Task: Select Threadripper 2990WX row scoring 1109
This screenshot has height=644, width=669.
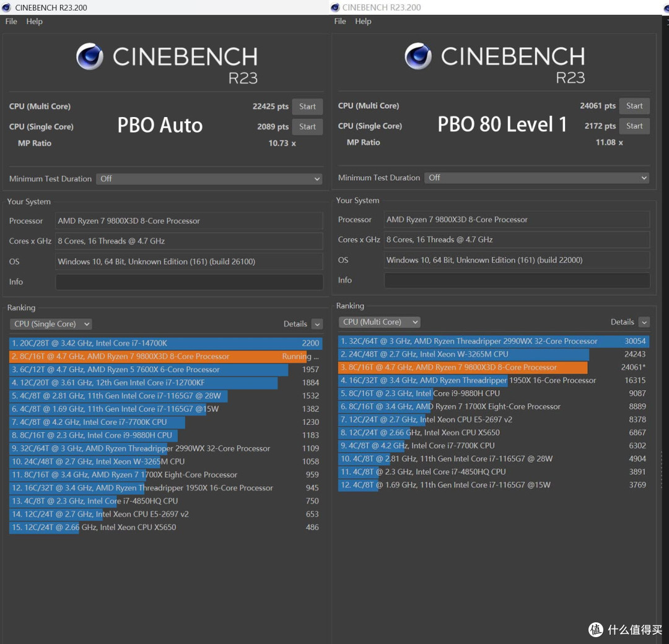Action: [165, 449]
